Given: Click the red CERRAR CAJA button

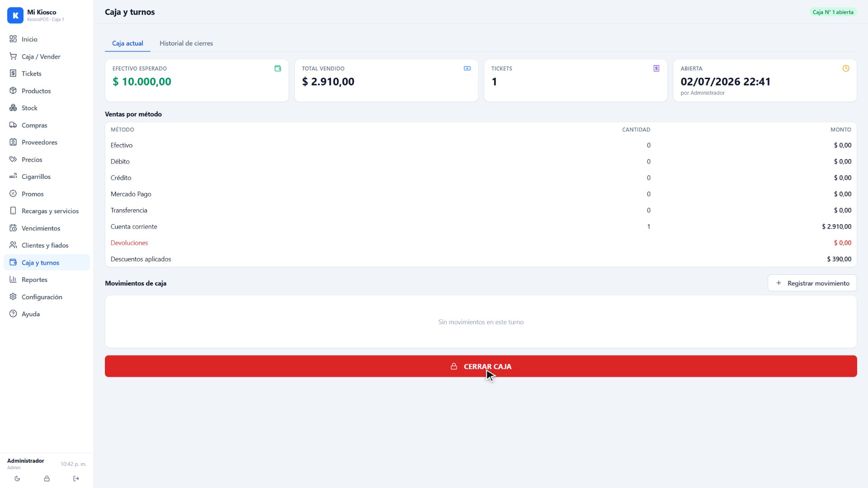Looking at the screenshot, I should (x=481, y=366).
